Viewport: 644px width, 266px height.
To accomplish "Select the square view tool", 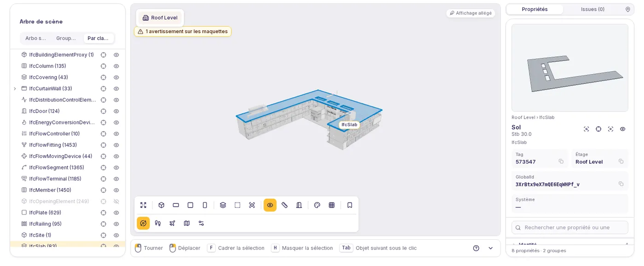I will (x=190, y=205).
